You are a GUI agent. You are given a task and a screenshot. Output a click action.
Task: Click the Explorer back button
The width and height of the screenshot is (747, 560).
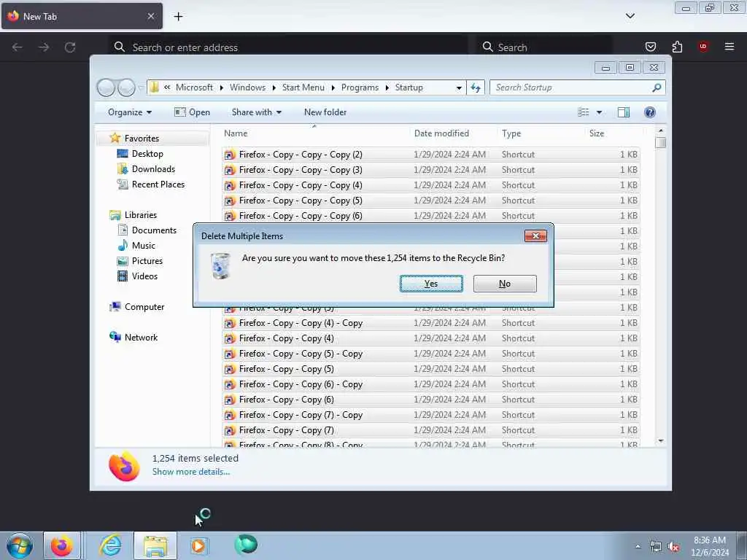[x=106, y=87]
